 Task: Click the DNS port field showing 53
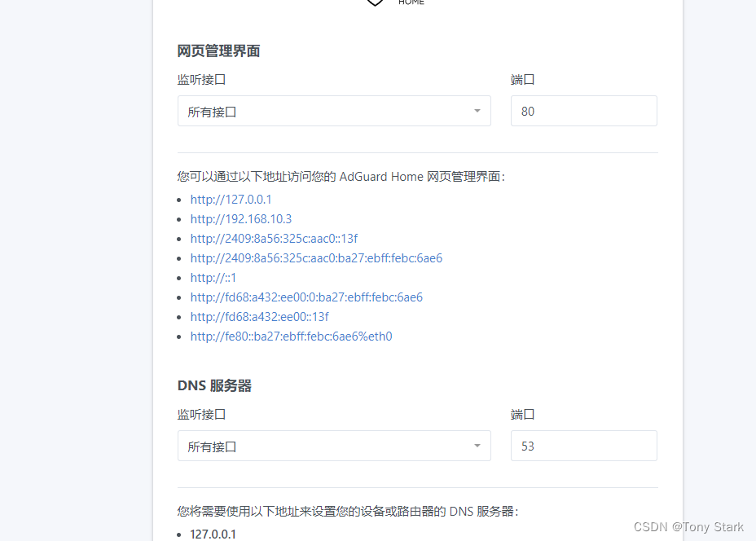coord(584,446)
